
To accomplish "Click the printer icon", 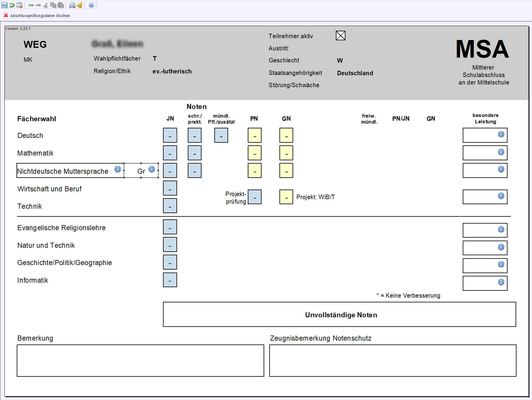I will 72,5.
